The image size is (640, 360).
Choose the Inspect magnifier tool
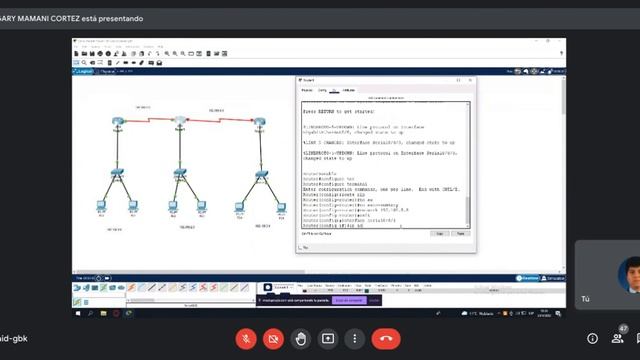coord(84,63)
